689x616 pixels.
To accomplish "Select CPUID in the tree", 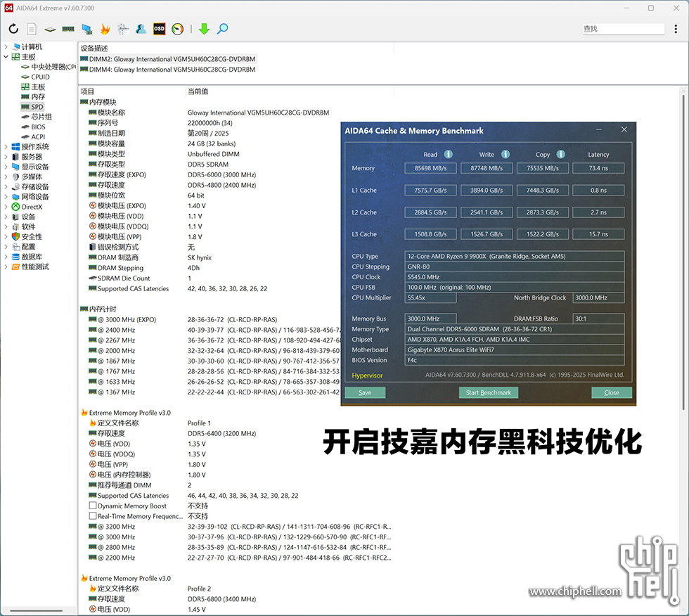I will pyautogui.click(x=36, y=77).
